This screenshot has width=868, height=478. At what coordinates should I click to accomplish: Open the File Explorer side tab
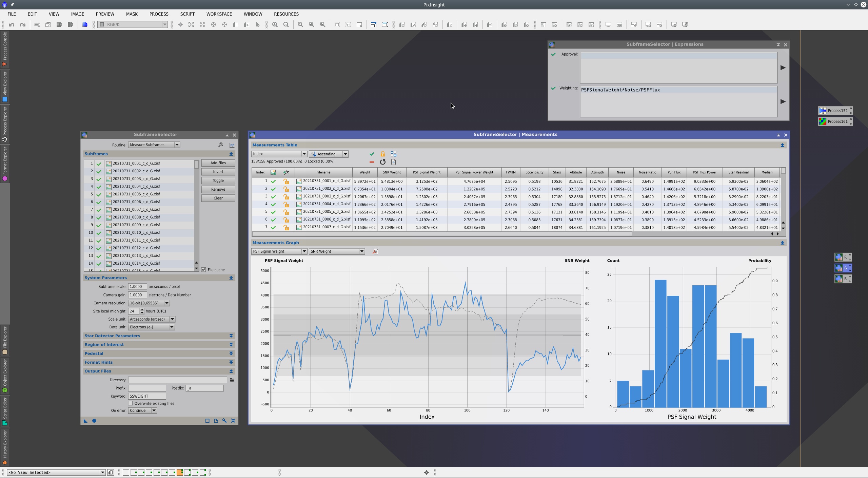(x=5, y=340)
